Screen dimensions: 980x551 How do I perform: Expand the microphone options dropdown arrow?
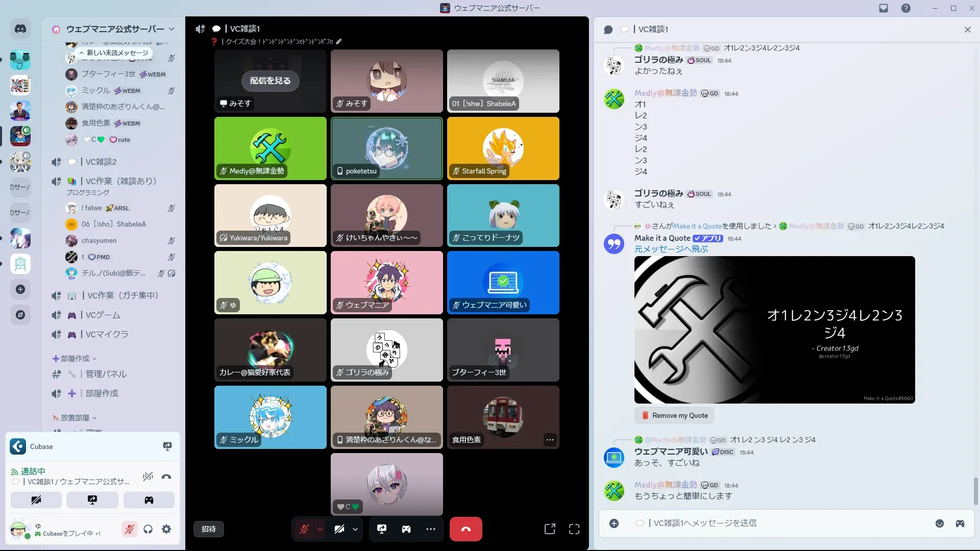click(x=320, y=529)
